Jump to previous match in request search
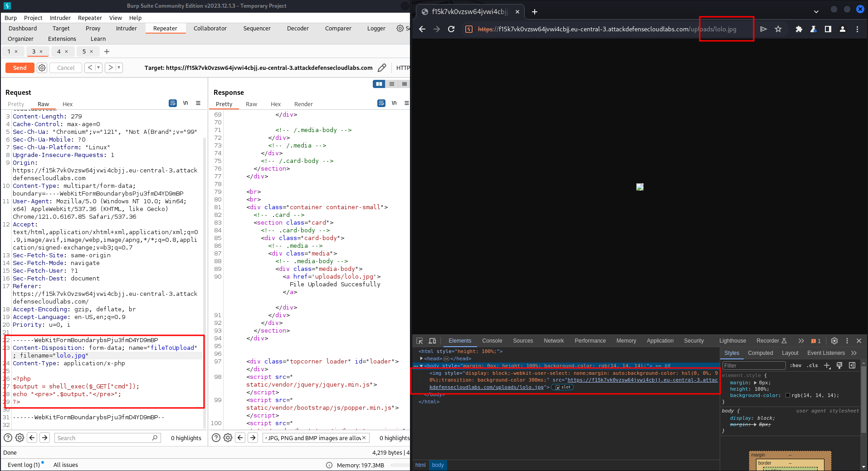Screen dimensions: 868x471 click(x=32, y=438)
